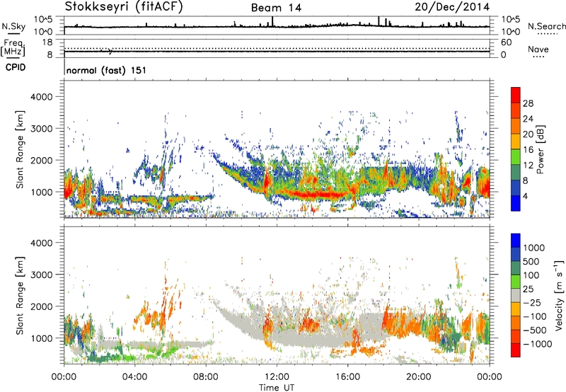
Task: Select the -1000 velocity scale value
Action: pos(538,344)
